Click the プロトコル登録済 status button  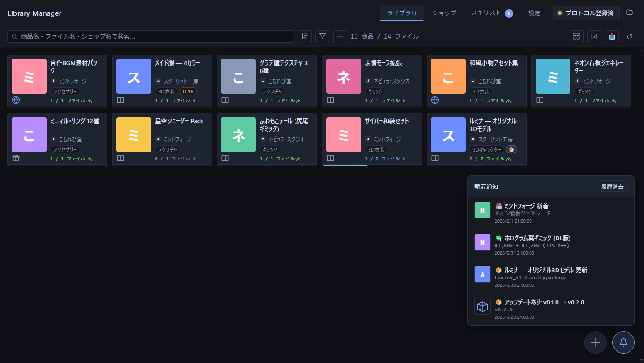[586, 13]
